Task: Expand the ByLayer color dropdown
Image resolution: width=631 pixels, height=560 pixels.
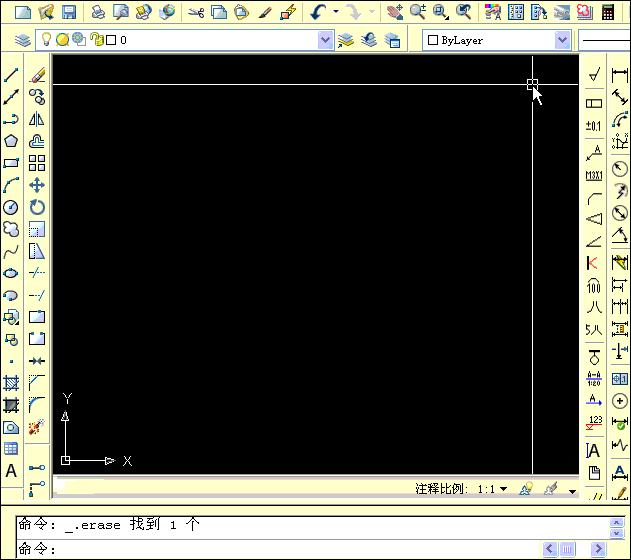Action: (x=562, y=40)
